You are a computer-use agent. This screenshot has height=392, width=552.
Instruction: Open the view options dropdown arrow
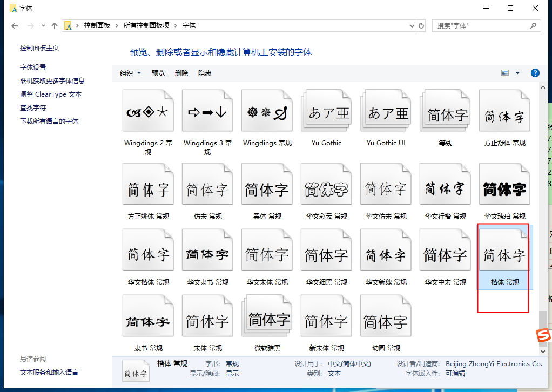[517, 73]
